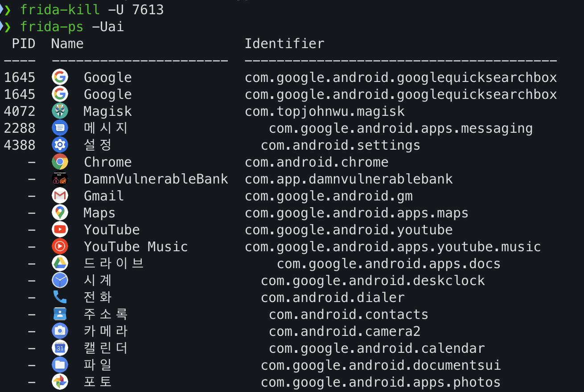Click the Gmail envelope icon

(x=60, y=196)
